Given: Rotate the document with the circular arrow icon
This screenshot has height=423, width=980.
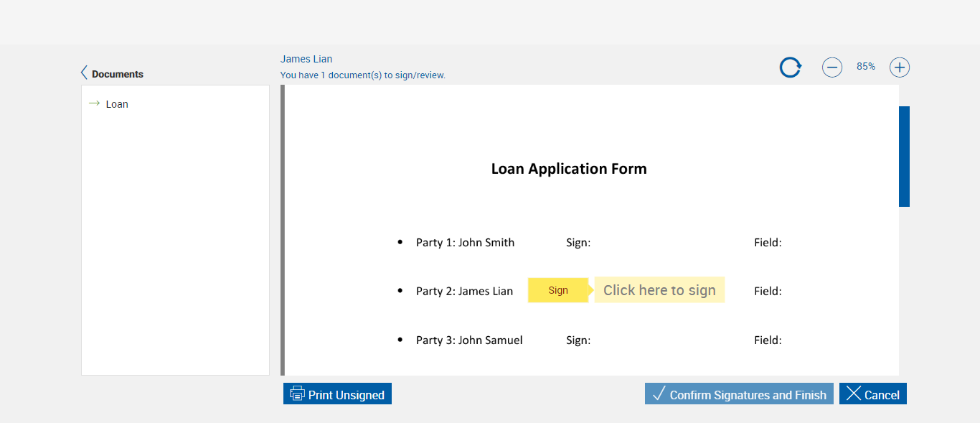Looking at the screenshot, I should pyautogui.click(x=790, y=68).
